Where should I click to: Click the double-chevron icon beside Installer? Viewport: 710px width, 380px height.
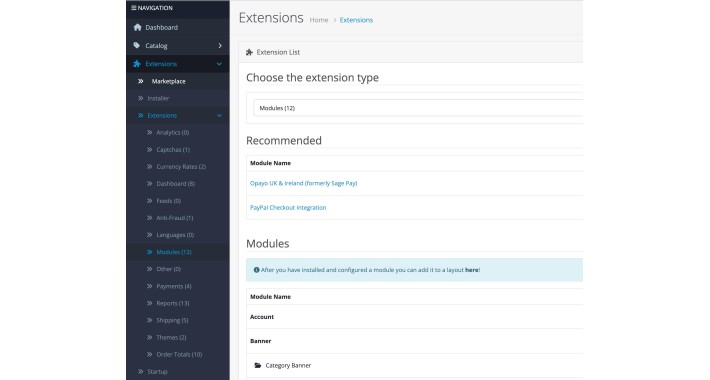tap(141, 98)
